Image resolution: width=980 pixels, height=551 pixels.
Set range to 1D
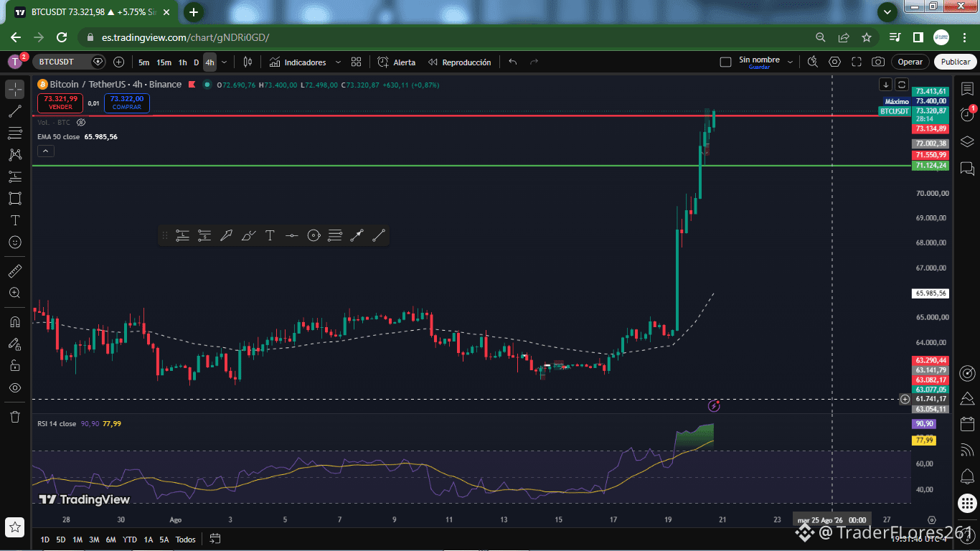click(45, 539)
